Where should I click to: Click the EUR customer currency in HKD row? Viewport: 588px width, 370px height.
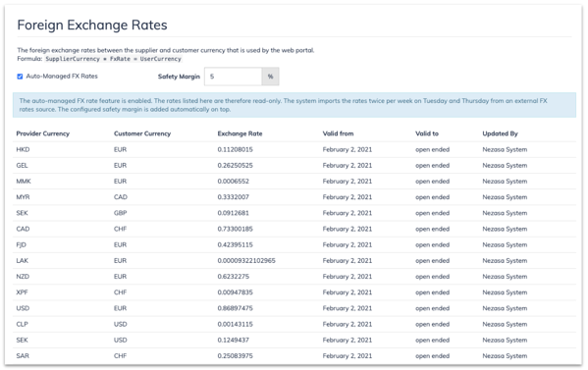(x=121, y=149)
